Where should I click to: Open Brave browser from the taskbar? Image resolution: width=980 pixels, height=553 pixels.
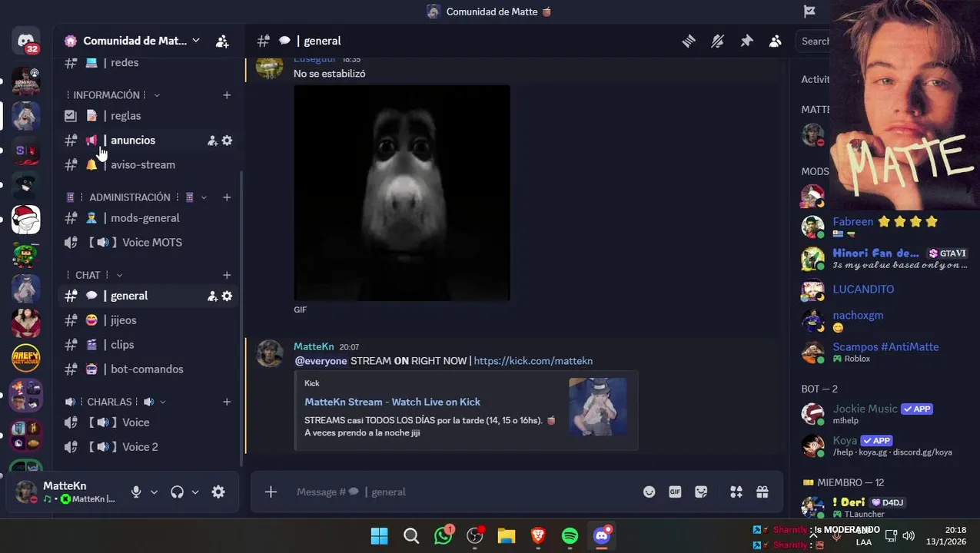pos(538,535)
